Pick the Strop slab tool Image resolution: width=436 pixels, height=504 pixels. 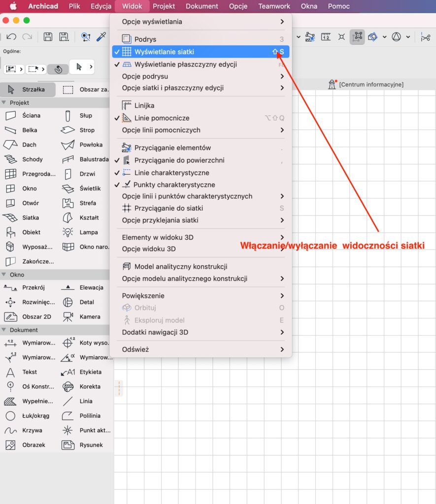[x=79, y=130]
